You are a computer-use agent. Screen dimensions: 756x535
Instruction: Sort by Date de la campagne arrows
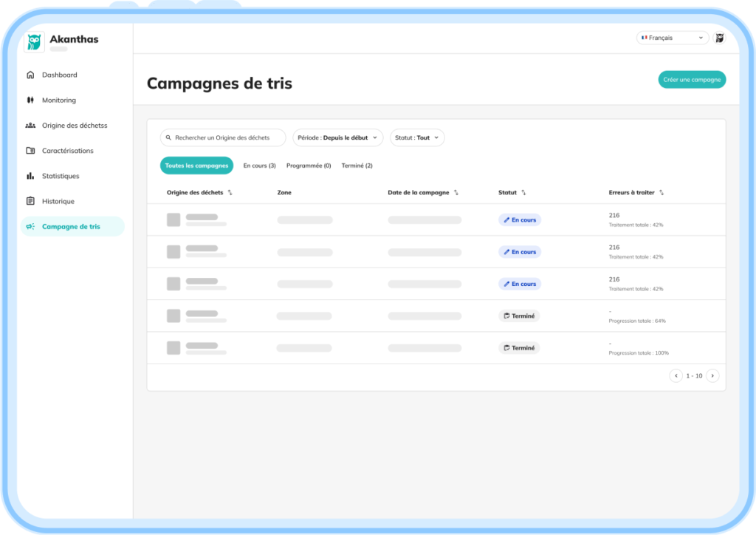point(456,192)
